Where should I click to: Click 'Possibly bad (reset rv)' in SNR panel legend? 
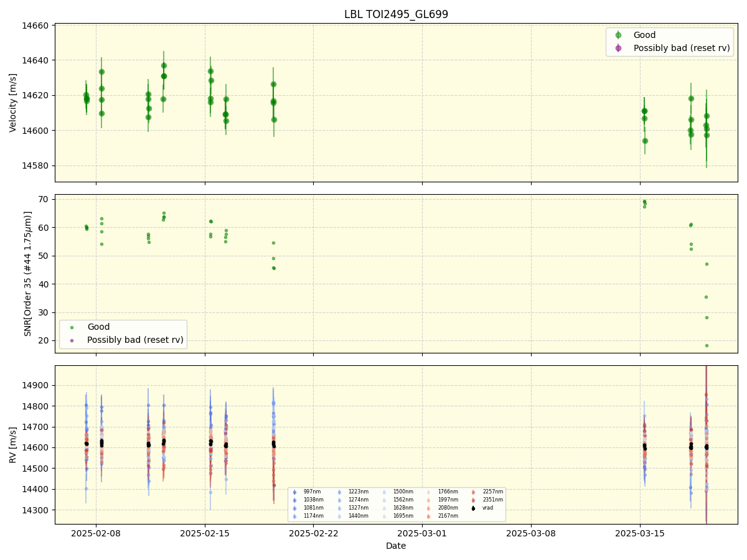coord(136,340)
